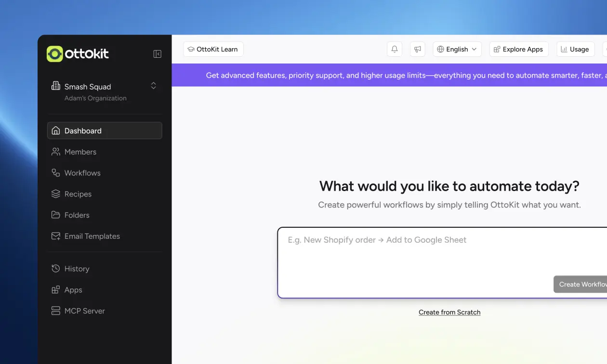Open OttoKit Learn
The image size is (607, 364).
click(213, 49)
